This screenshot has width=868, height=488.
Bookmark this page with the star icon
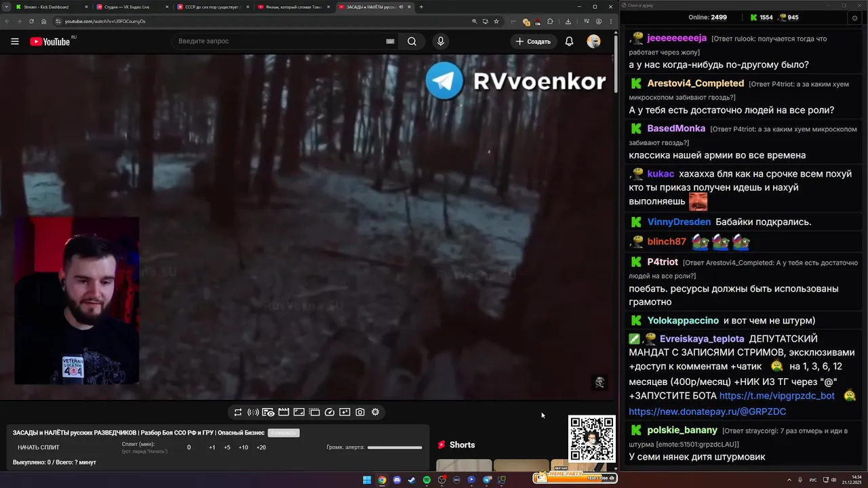pos(496,21)
